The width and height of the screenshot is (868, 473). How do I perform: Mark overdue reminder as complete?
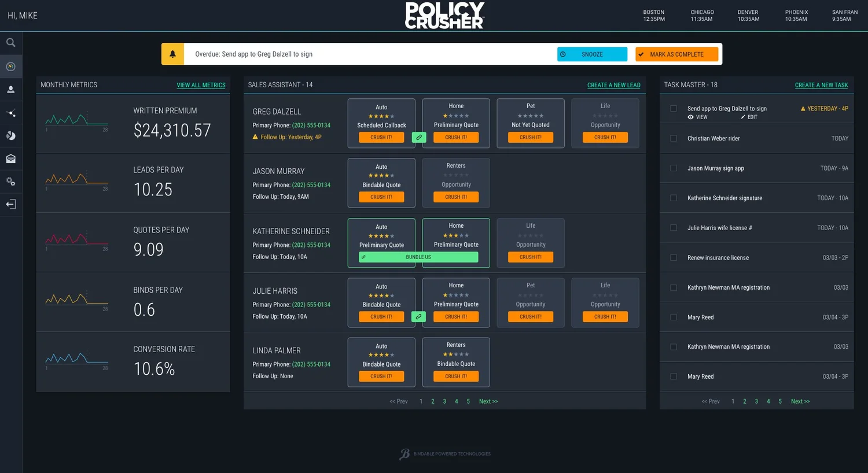(676, 54)
